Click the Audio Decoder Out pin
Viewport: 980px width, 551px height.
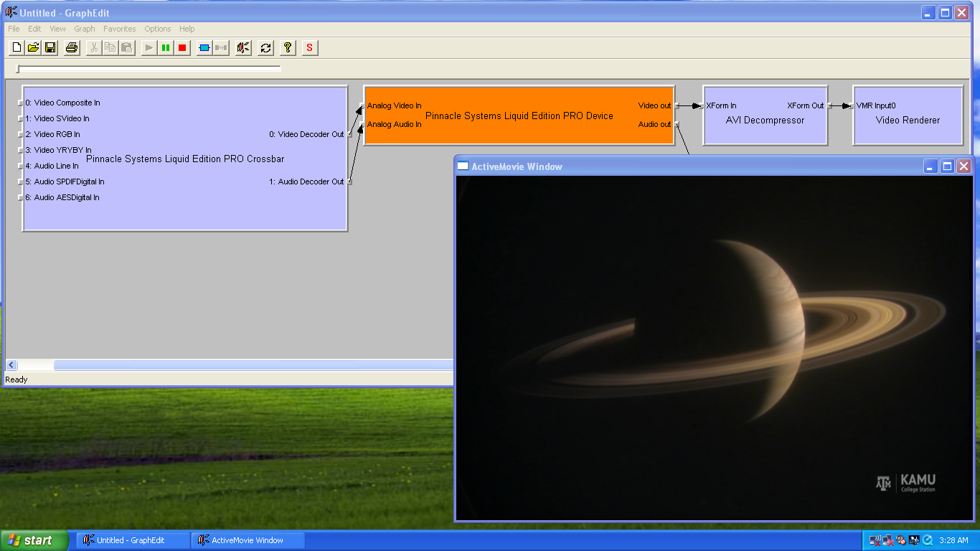coord(350,182)
